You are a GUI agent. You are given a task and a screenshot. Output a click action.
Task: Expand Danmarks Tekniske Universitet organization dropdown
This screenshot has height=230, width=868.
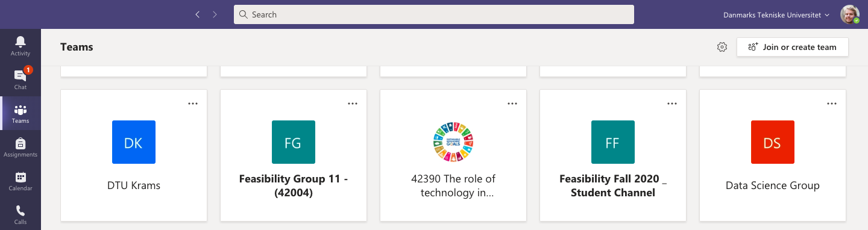point(776,14)
